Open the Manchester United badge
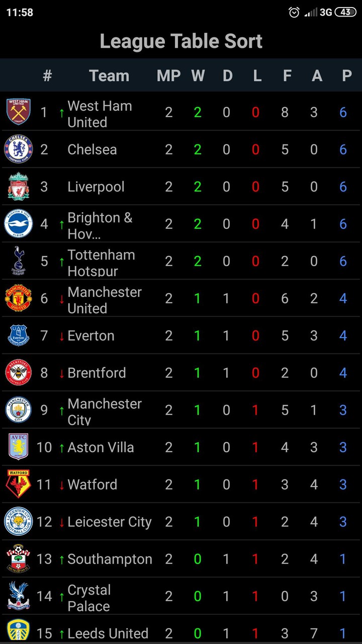 click(x=19, y=298)
